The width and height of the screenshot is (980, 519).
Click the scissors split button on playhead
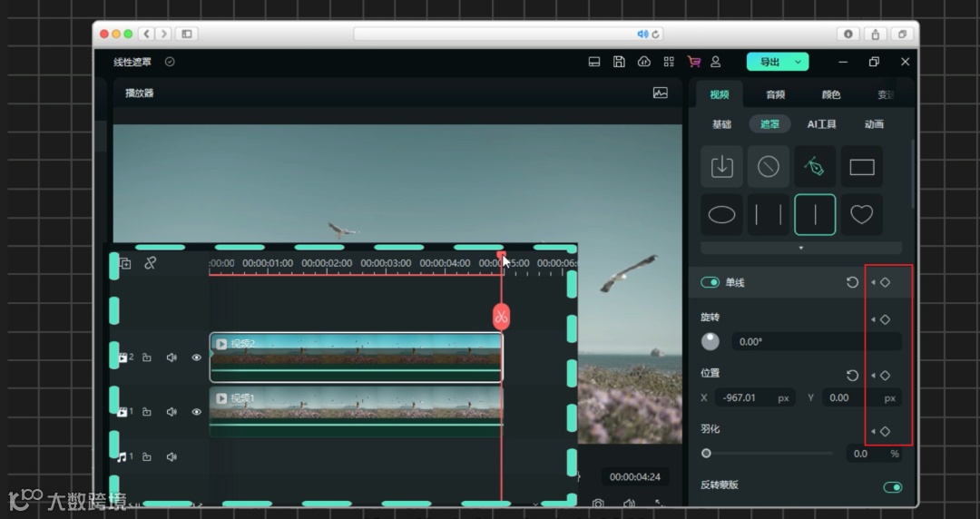(x=501, y=317)
